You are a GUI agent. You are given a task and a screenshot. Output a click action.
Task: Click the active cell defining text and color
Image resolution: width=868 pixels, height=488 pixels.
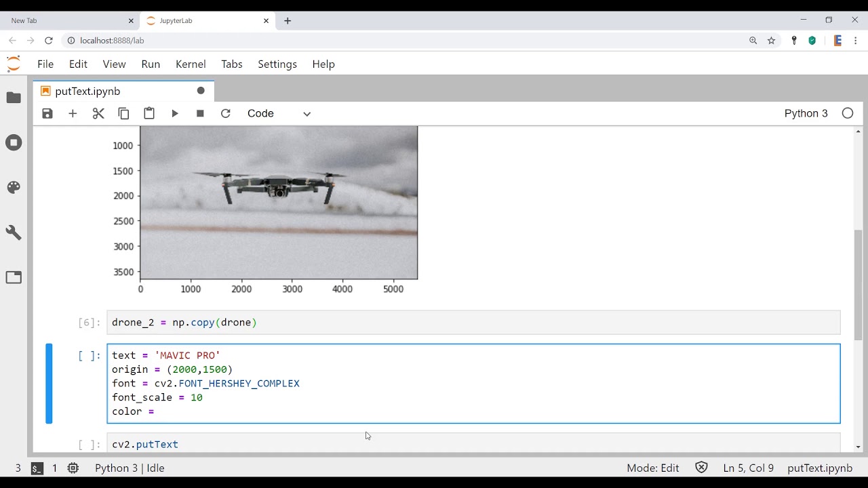coord(473,384)
